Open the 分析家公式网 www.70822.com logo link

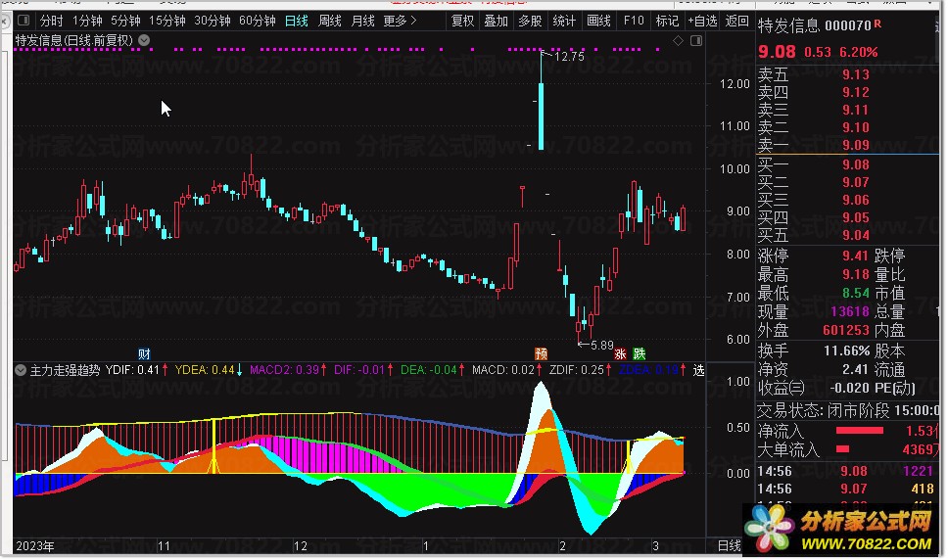click(x=841, y=530)
